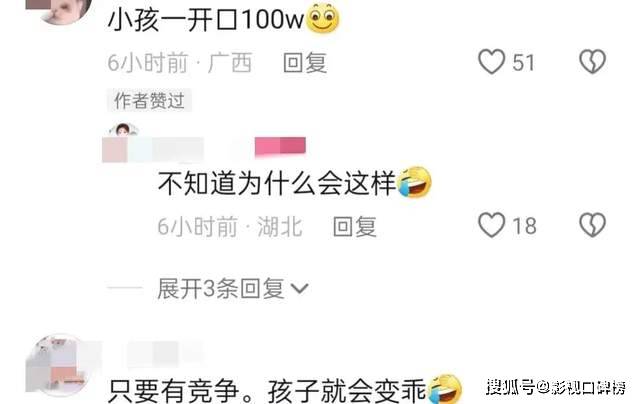Tap comment "只要有竞争。孩子就会变乖"
The image size is (640, 404).
pyautogui.click(x=268, y=390)
